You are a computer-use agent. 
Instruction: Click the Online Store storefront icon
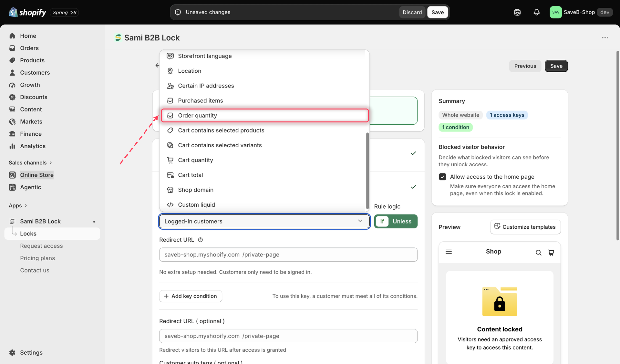tap(12, 175)
